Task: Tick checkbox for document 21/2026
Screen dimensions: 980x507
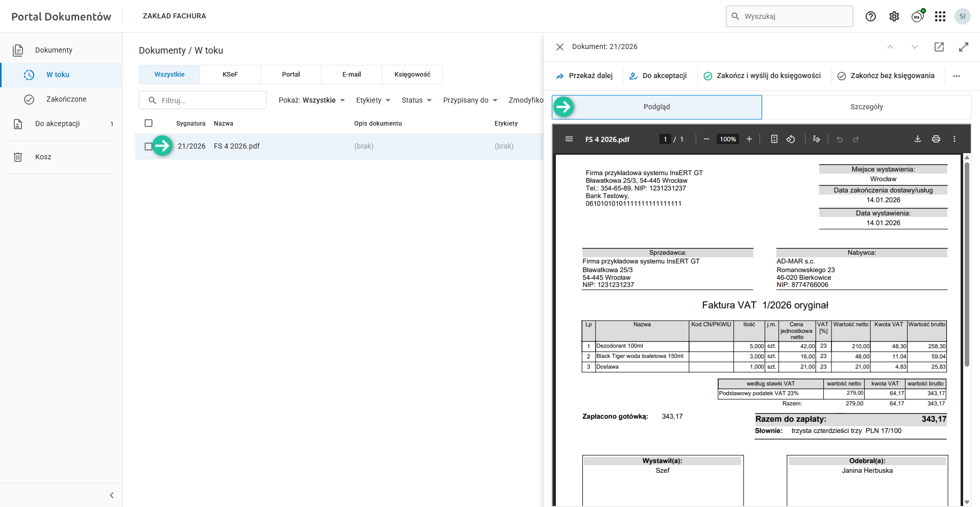Action: click(148, 147)
